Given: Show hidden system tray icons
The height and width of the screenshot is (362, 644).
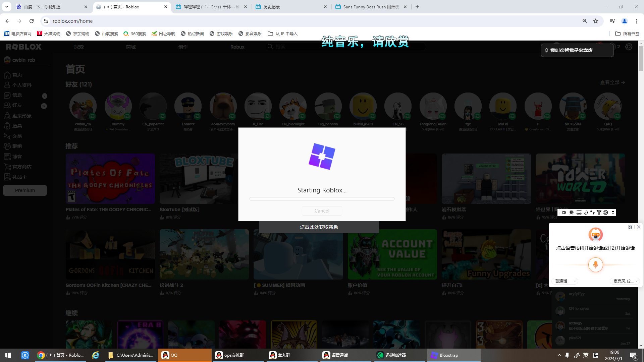Looking at the screenshot, I should click(x=559, y=355).
